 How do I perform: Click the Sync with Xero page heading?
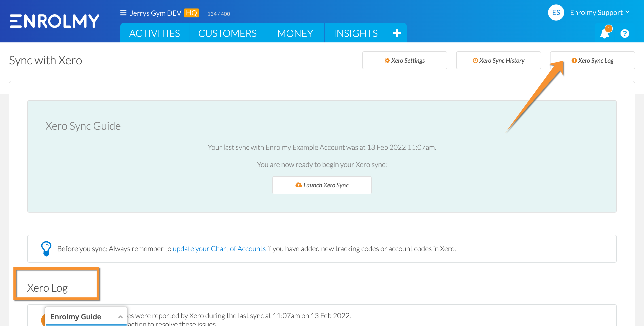click(45, 61)
